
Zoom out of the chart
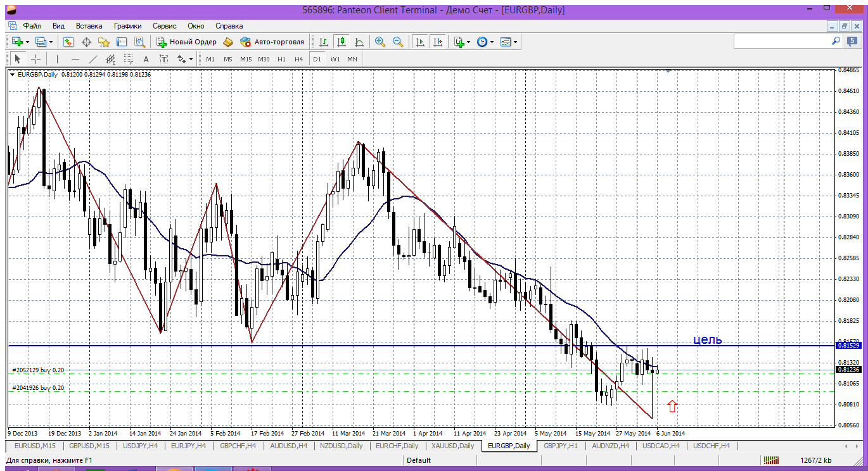click(x=398, y=42)
